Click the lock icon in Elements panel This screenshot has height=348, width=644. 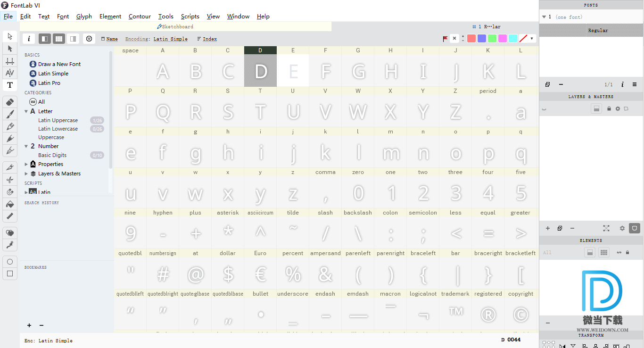tap(627, 253)
